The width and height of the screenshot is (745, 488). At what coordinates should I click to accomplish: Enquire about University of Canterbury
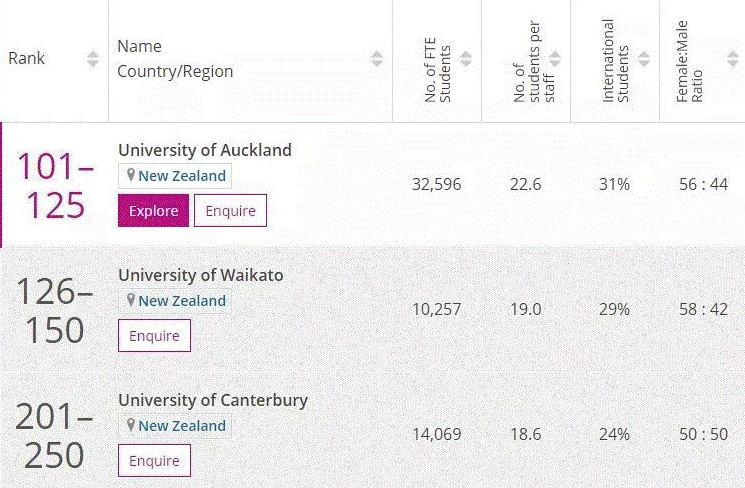154,460
